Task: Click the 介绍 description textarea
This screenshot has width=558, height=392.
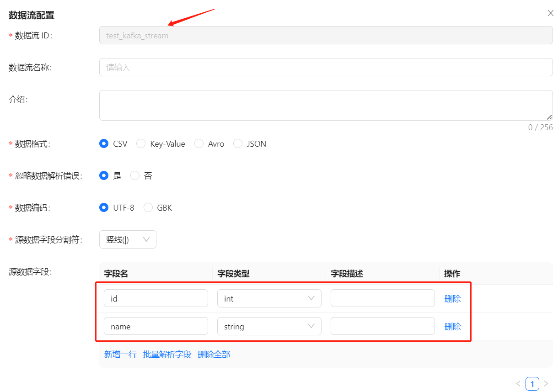Action: pos(326,105)
